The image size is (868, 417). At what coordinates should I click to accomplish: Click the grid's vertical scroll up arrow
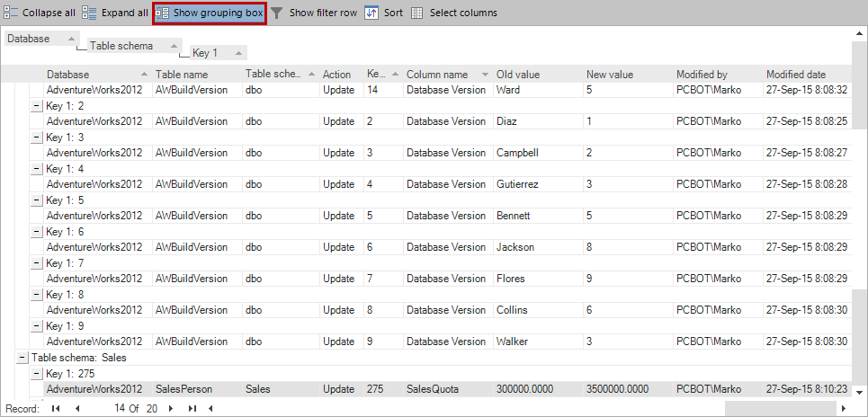pyautogui.click(x=860, y=34)
